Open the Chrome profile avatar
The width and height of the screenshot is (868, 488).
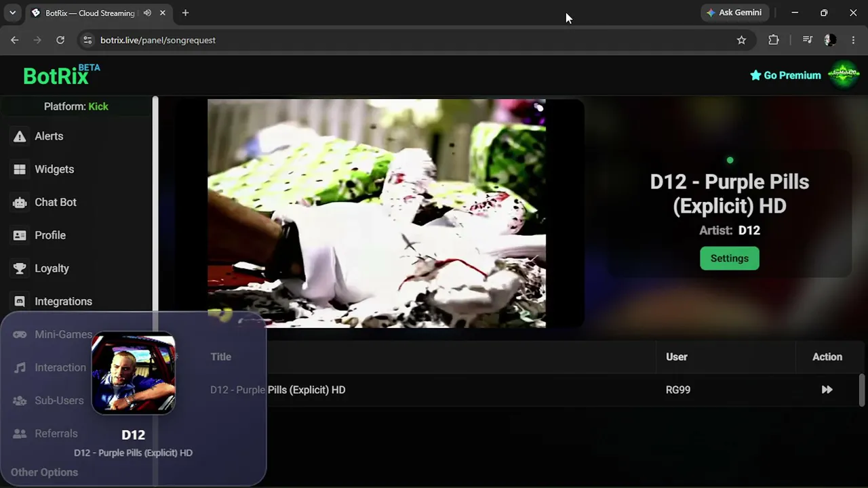pyautogui.click(x=830, y=40)
